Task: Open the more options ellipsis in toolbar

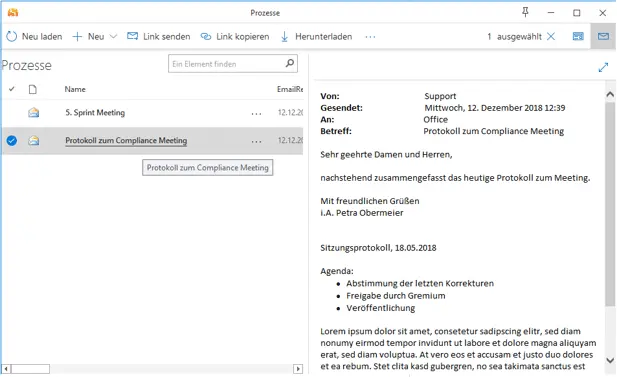Action: [x=370, y=37]
